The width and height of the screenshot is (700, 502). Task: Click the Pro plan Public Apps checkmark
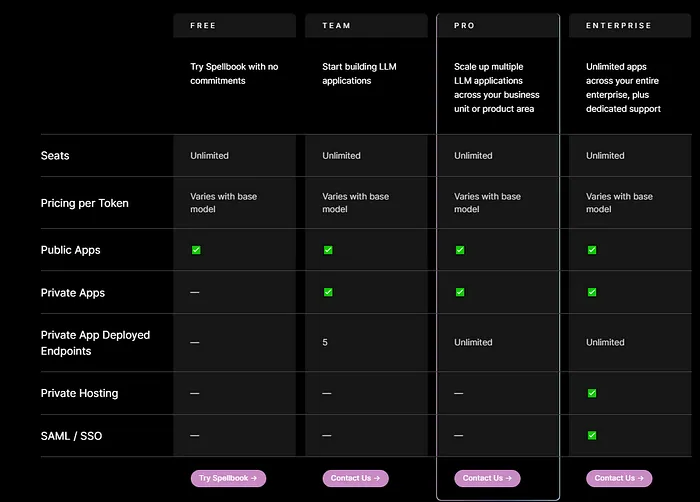(460, 250)
